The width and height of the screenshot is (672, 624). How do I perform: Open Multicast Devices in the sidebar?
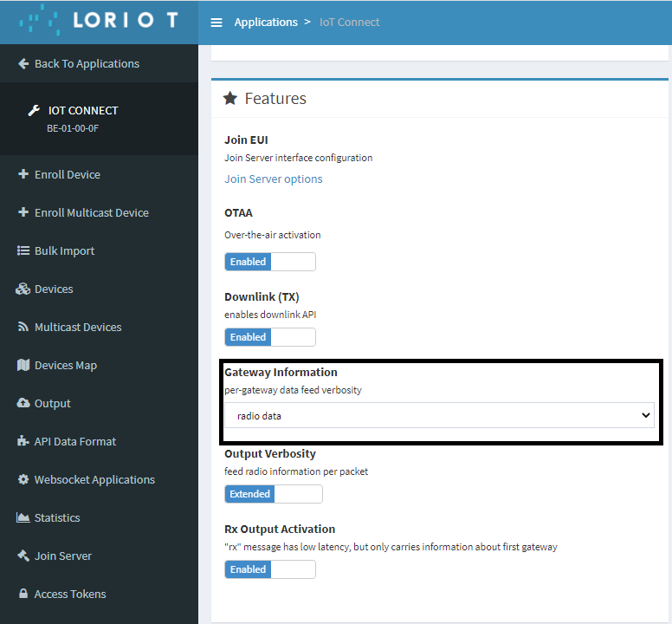(99, 328)
